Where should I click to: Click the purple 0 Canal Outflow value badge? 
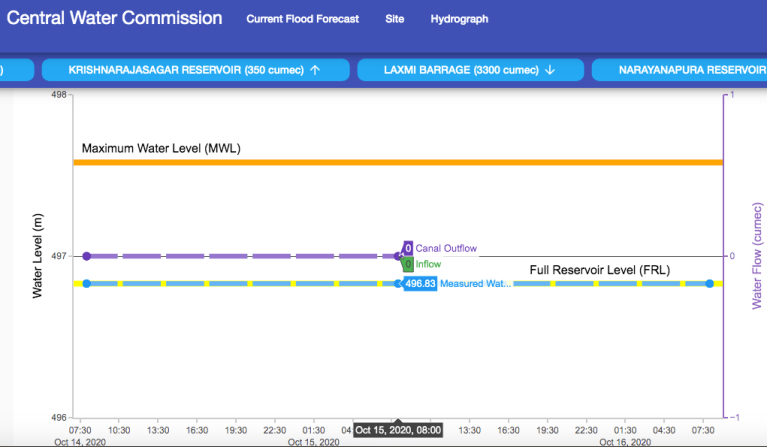point(408,248)
